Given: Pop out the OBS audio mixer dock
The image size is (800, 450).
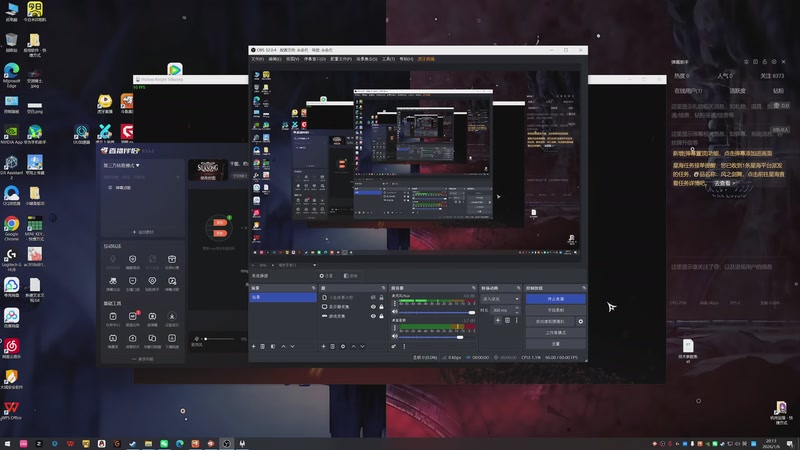Looking at the screenshot, I should [x=473, y=288].
